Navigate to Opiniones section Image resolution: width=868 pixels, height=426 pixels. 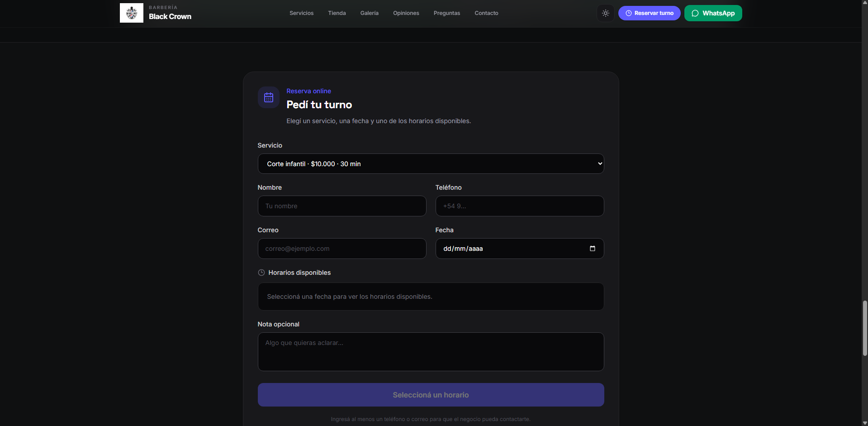click(x=406, y=13)
